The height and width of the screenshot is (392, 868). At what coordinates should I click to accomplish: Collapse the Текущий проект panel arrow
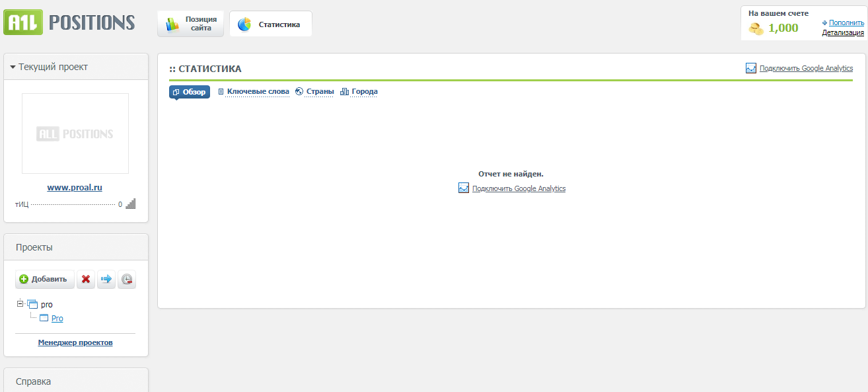[13, 67]
